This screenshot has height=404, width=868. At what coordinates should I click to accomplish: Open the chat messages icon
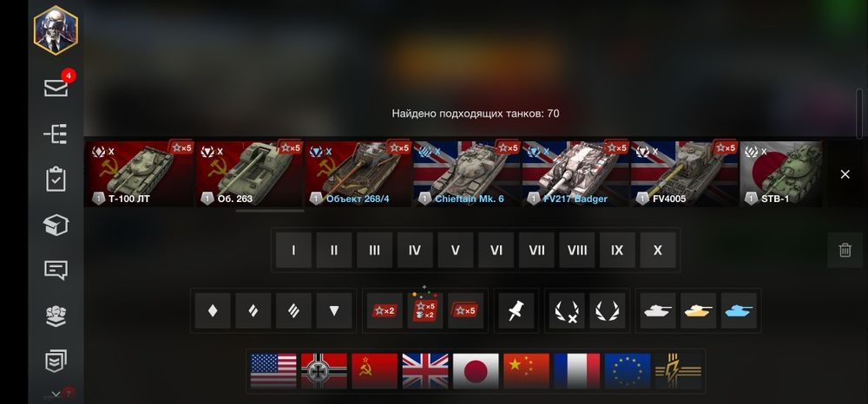click(x=56, y=270)
